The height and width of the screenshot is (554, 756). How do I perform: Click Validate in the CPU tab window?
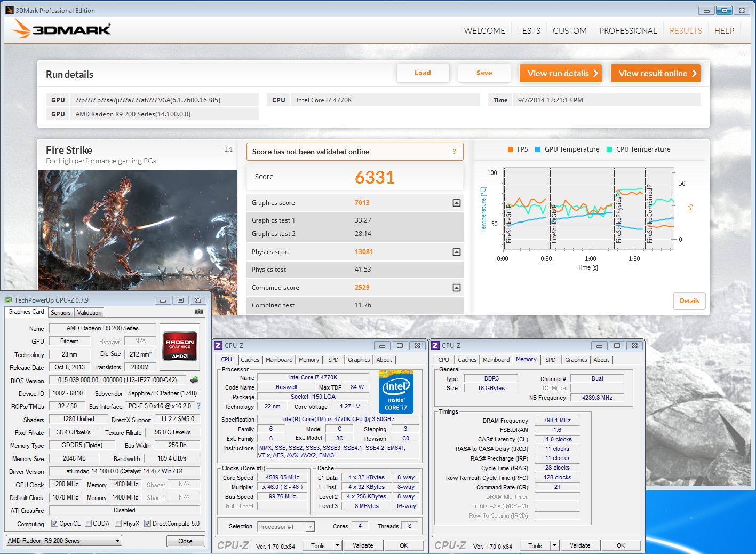coord(363,545)
